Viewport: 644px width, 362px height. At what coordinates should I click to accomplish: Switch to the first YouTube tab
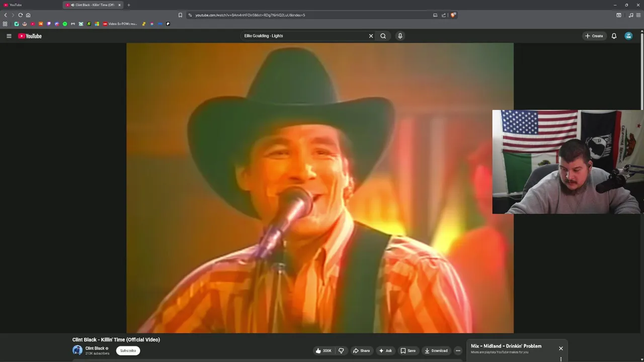pyautogui.click(x=30, y=5)
